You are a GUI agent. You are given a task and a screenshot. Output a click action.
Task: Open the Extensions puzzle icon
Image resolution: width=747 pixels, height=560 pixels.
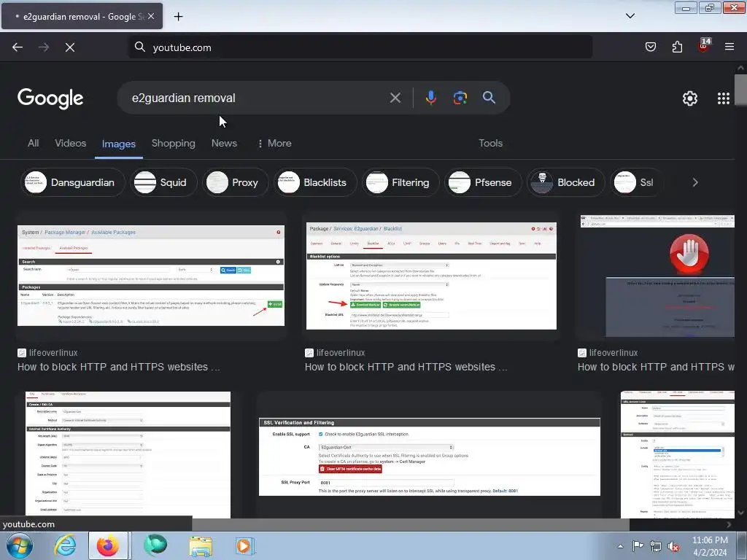(x=677, y=47)
